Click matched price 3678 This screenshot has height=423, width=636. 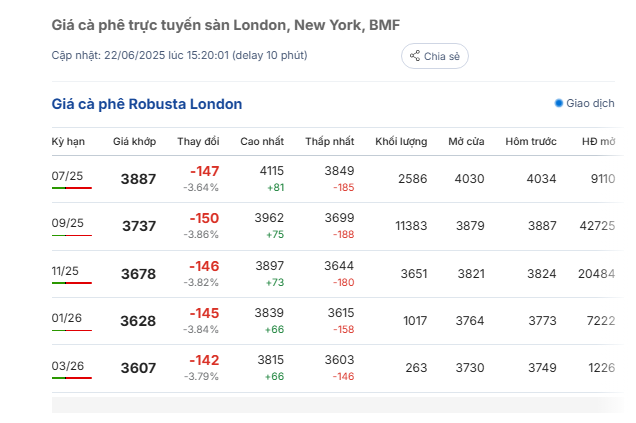[138, 274]
